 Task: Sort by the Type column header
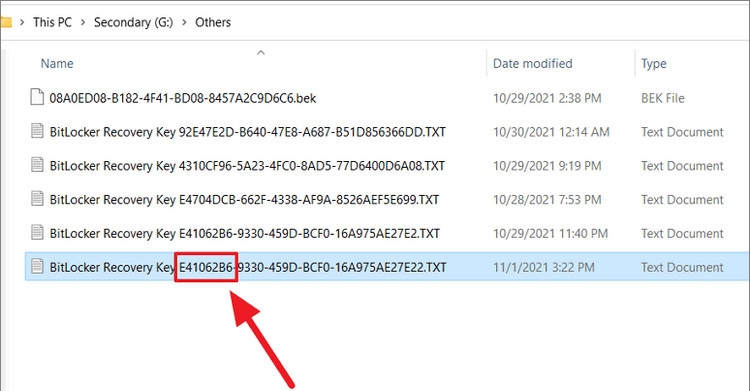tap(653, 64)
